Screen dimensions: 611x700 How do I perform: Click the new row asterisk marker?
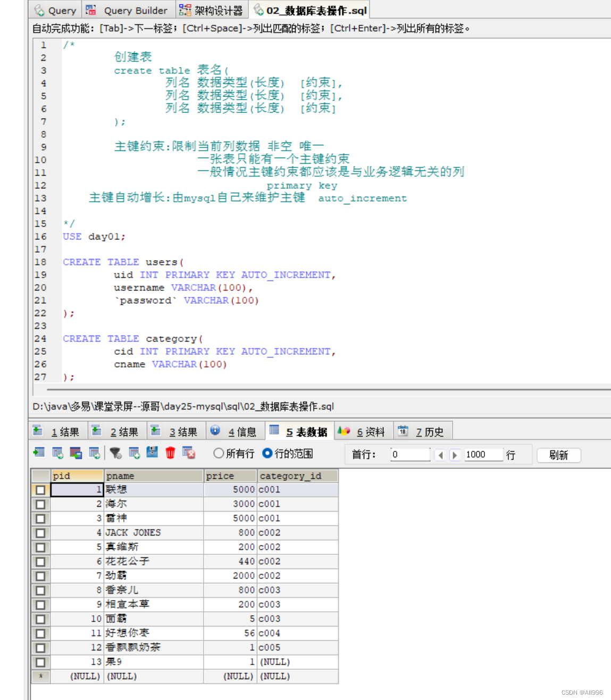(x=40, y=677)
